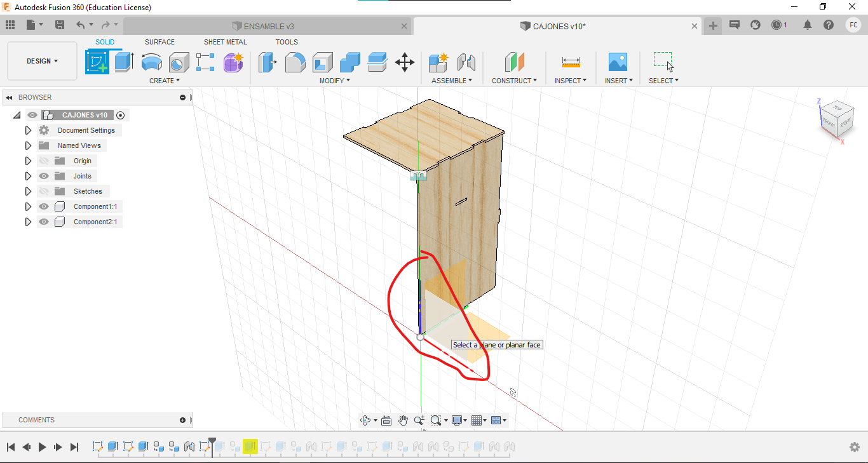Activate the Press Pull tool
Screen dimensions: 868x463
[x=268, y=62]
